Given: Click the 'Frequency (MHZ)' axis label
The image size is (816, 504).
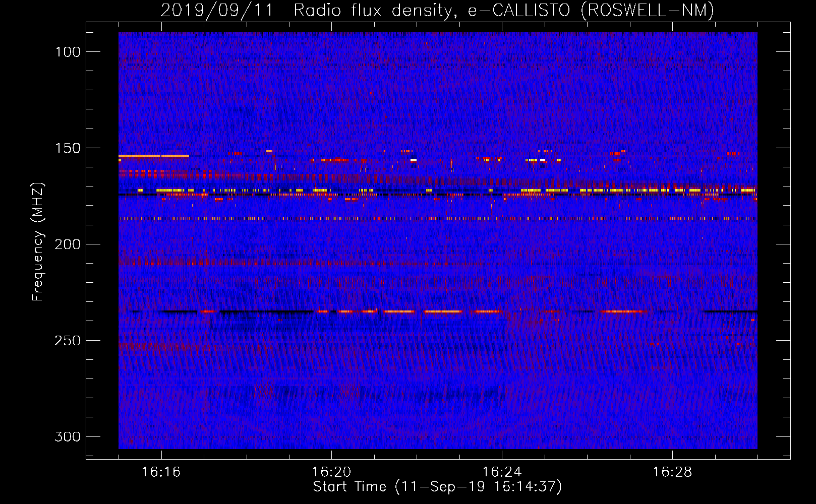Looking at the screenshot, I should pyautogui.click(x=38, y=242).
